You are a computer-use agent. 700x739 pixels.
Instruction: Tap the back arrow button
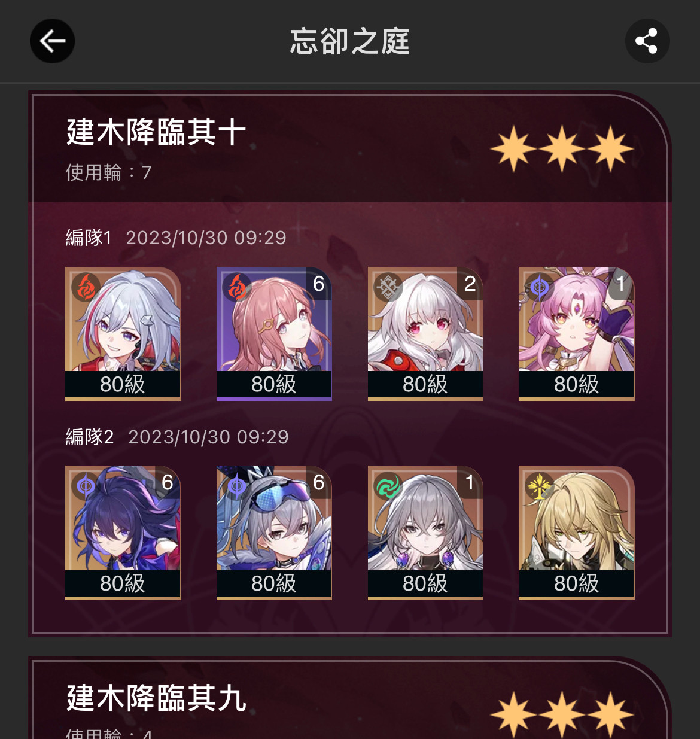click(52, 41)
